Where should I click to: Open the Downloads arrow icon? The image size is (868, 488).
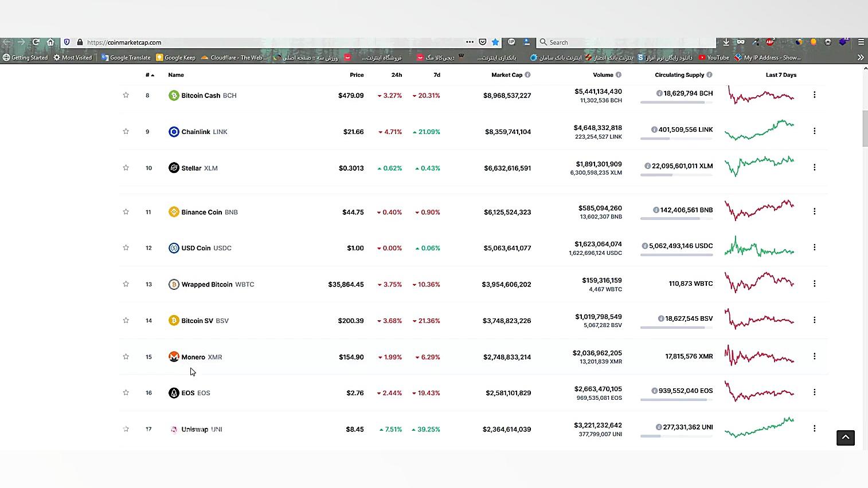pos(726,42)
